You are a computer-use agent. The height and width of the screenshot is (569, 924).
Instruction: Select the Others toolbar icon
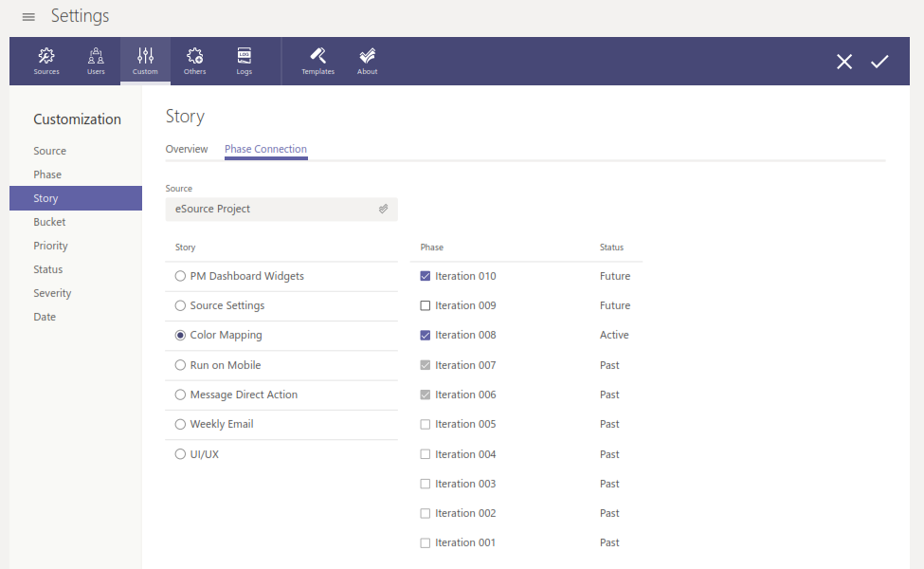194,61
